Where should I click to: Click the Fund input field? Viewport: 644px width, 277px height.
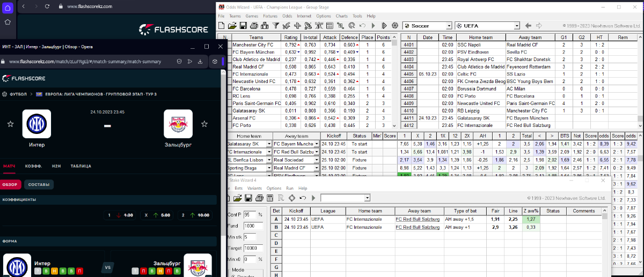pyautogui.click(x=250, y=226)
